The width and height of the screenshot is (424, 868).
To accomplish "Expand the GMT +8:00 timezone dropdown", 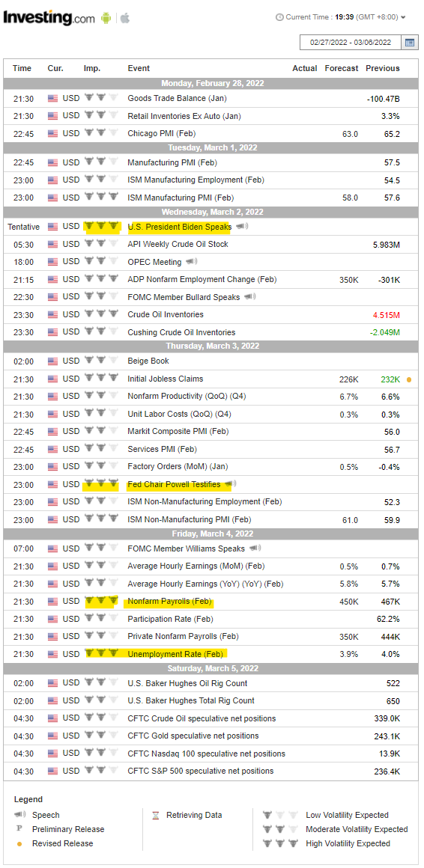I will (403, 17).
